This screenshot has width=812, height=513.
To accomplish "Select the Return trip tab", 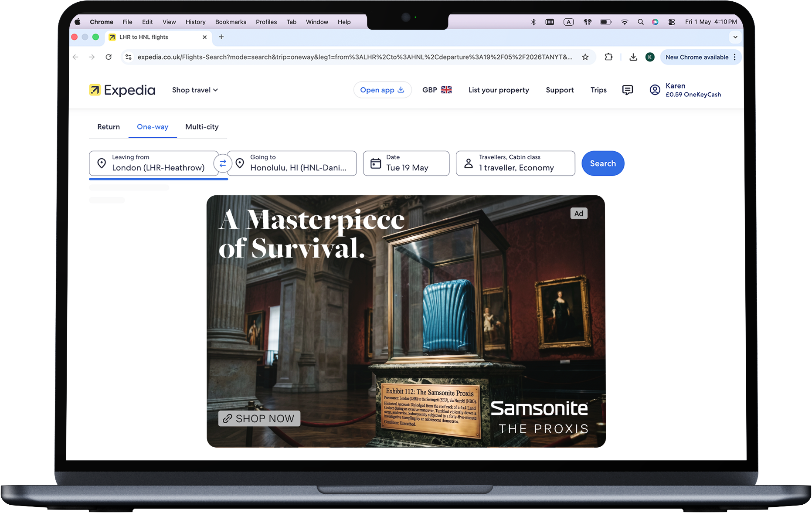I will click(109, 127).
